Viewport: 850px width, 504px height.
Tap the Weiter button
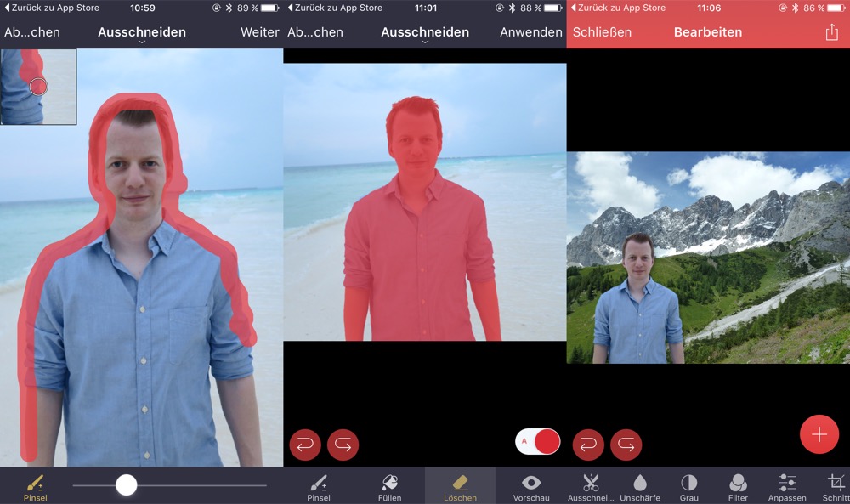click(x=259, y=32)
